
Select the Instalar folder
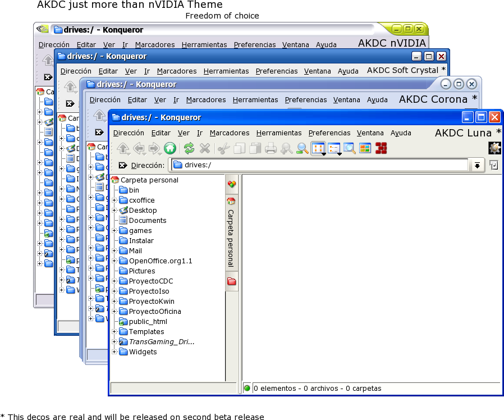pos(136,240)
